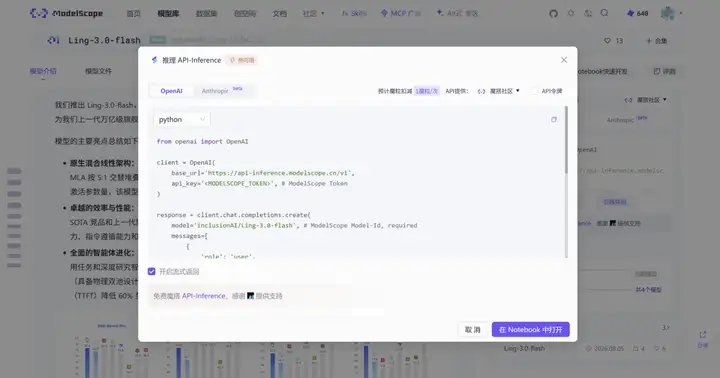The image size is (720, 378).
Task: Switch to the OpenAI tab
Action: pos(171,91)
